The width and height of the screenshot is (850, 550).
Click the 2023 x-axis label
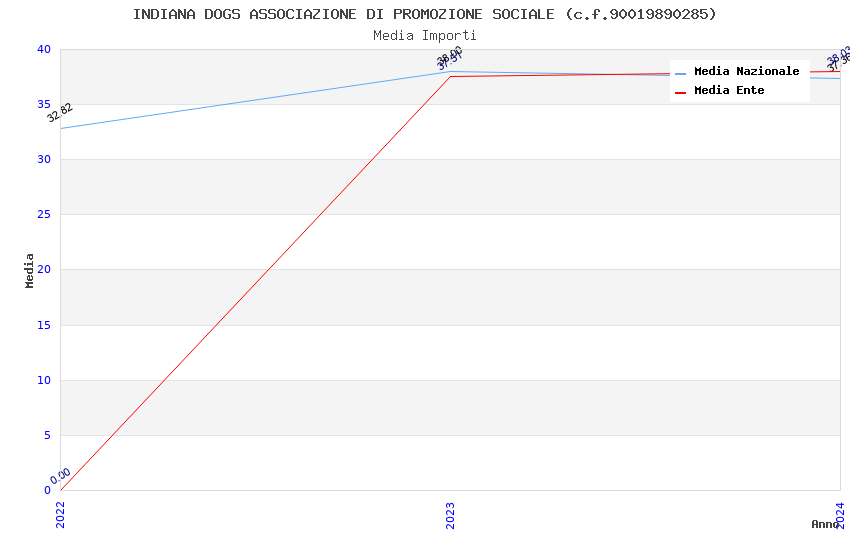tap(450, 515)
